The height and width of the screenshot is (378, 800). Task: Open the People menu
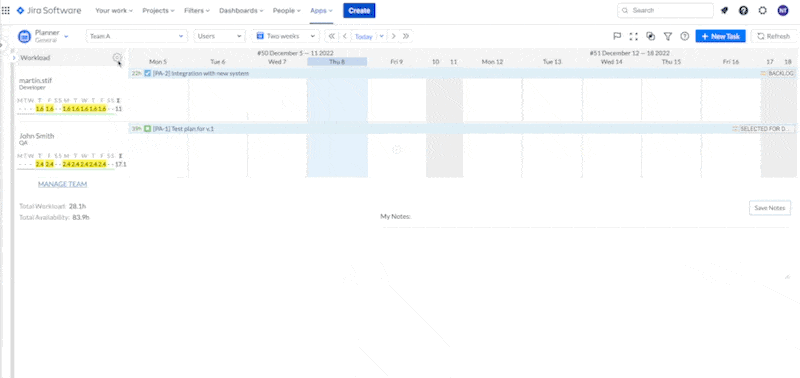287,10
